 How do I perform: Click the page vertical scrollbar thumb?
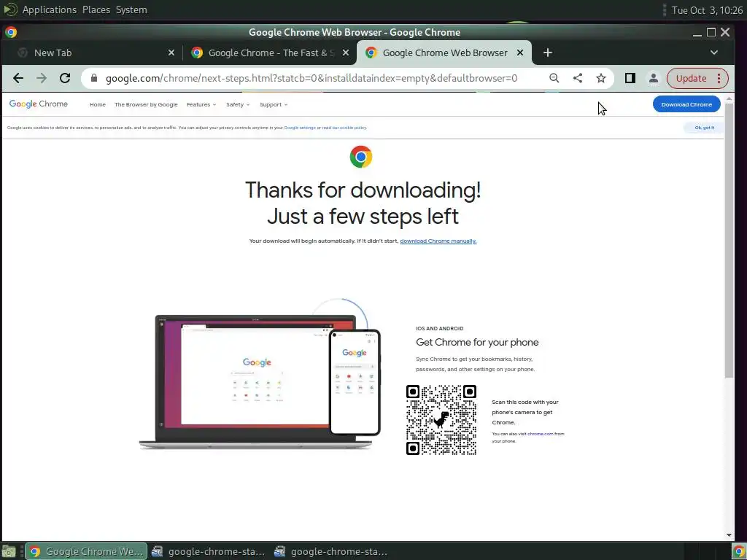[x=729, y=240]
